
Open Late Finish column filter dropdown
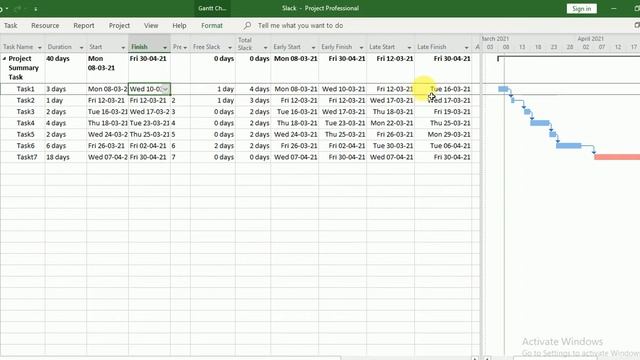tap(467, 47)
